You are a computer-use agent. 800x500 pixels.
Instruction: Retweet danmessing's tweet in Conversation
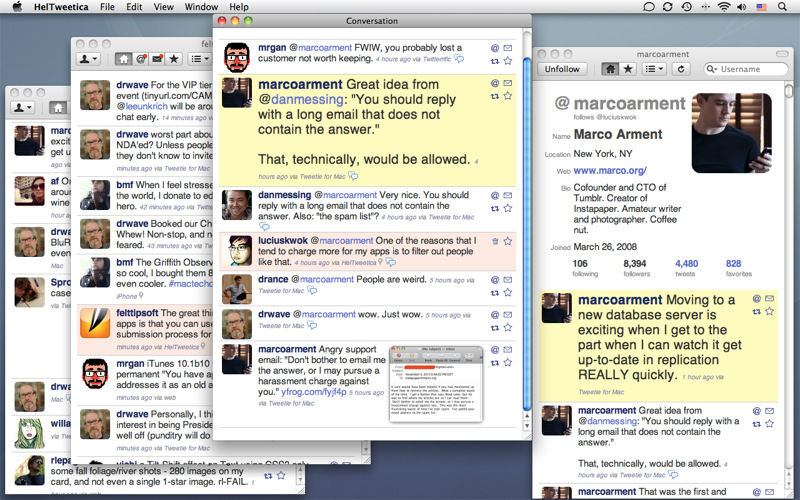click(x=494, y=208)
